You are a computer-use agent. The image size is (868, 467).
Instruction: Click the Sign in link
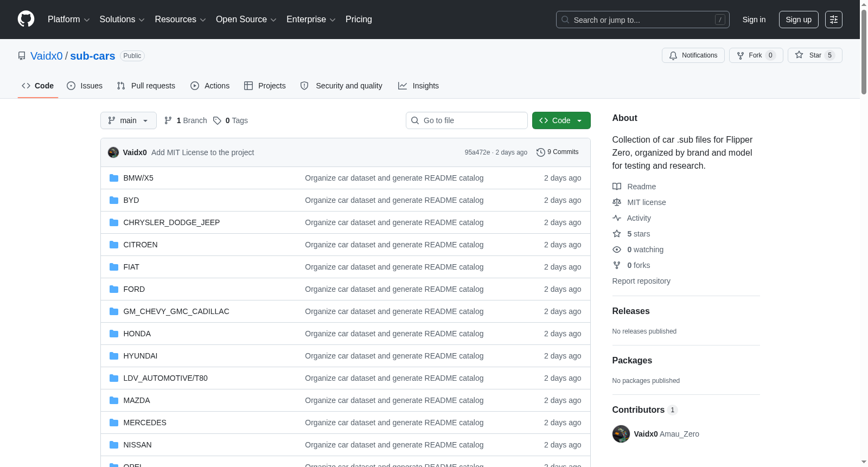coord(754,20)
